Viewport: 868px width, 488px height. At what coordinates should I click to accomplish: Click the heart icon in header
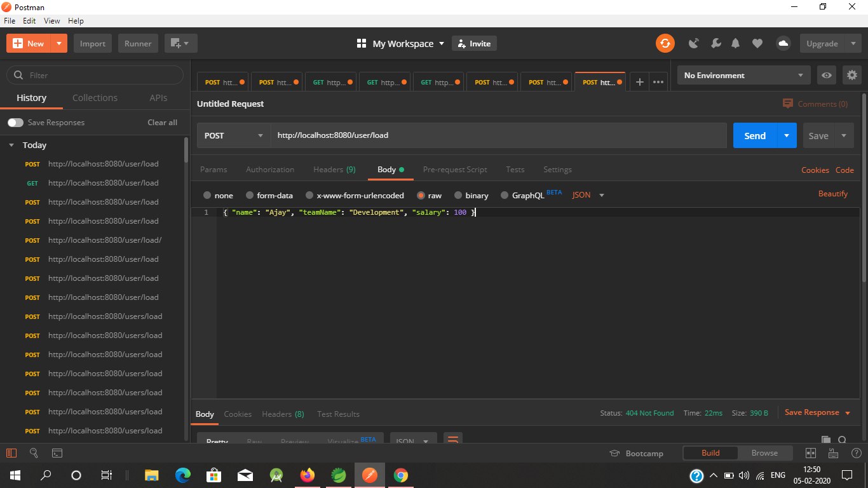[x=757, y=43]
